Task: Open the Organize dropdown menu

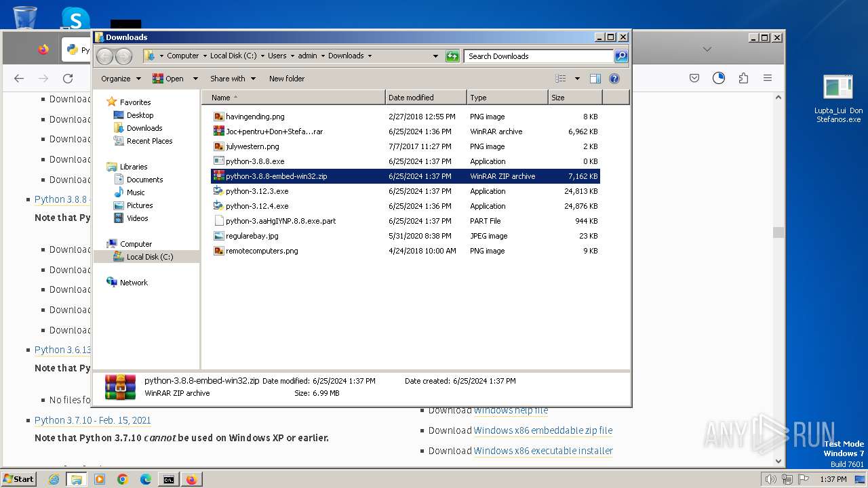Action: coord(121,79)
